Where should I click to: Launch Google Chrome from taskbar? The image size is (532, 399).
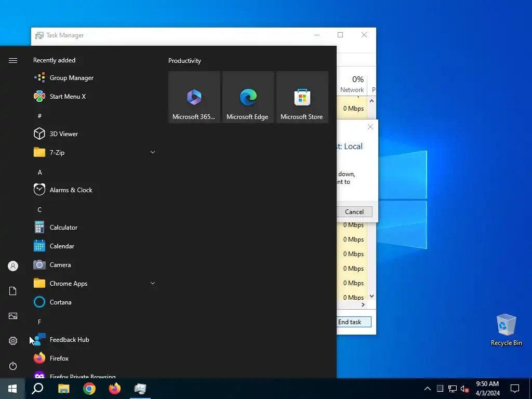pyautogui.click(x=89, y=389)
